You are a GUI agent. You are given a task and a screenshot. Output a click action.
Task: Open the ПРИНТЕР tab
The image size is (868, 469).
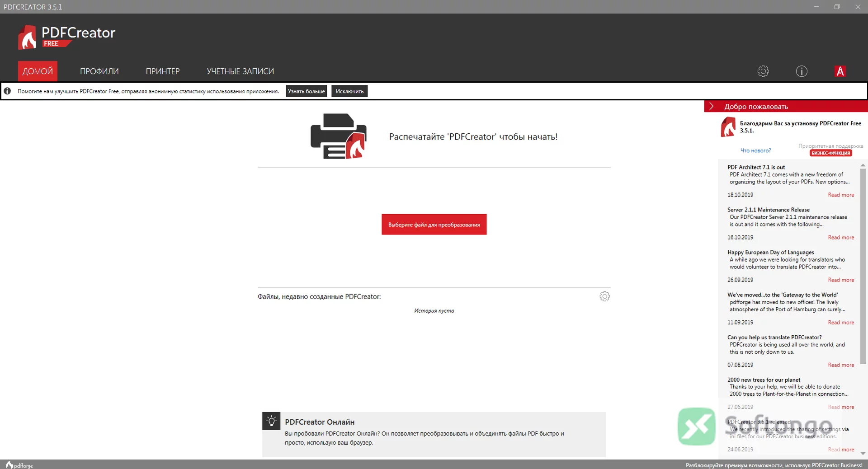coord(163,71)
